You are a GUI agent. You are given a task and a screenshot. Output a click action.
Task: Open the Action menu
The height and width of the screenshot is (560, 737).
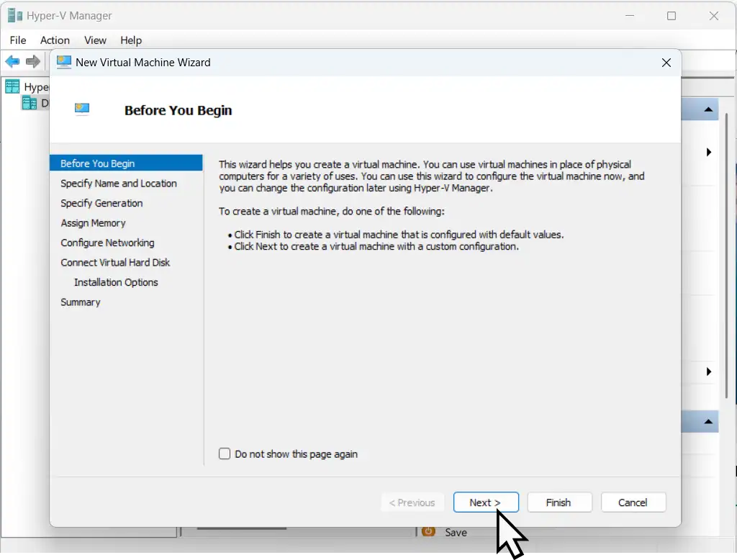click(x=55, y=40)
